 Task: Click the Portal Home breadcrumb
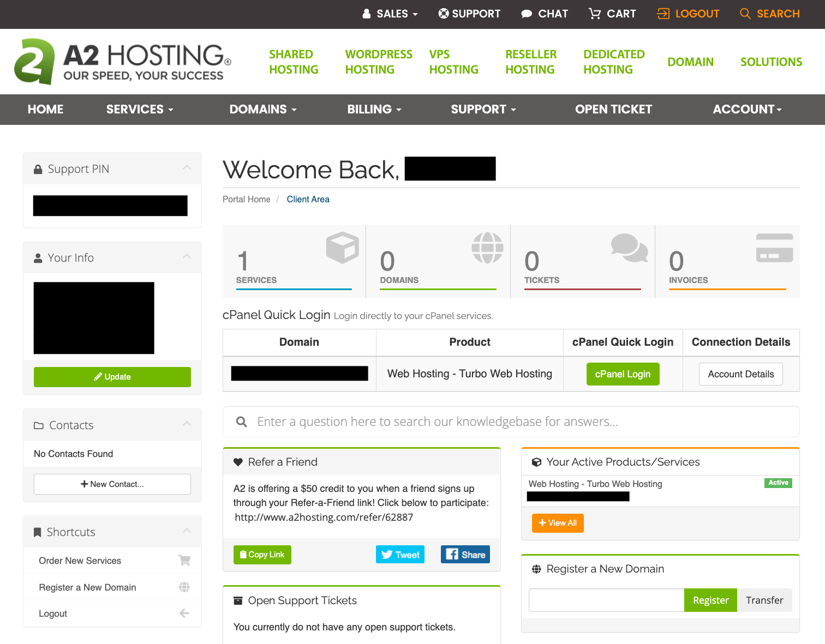[247, 200]
